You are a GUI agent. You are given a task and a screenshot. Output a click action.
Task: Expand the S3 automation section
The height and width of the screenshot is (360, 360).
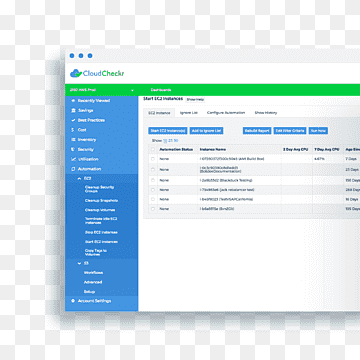coord(79,263)
